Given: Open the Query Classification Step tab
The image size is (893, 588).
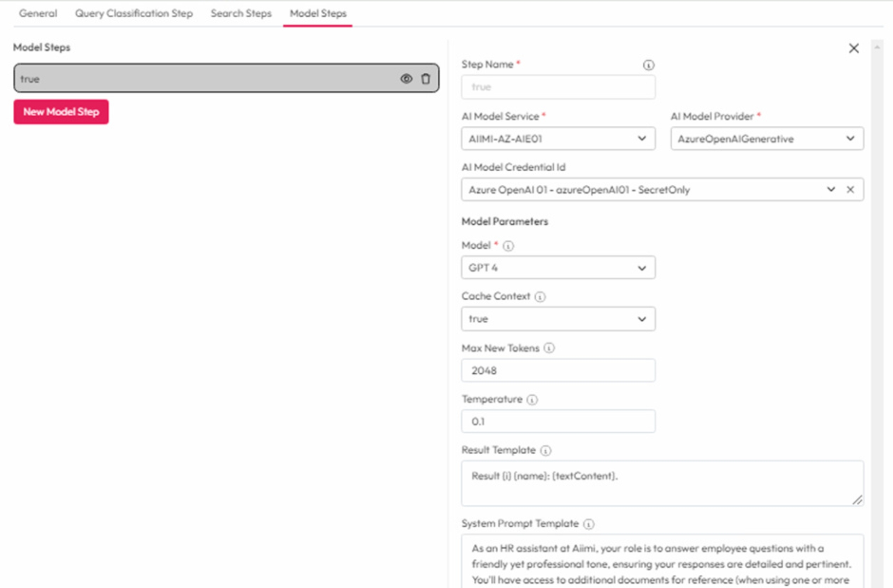Looking at the screenshot, I should click(x=134, y=14).
